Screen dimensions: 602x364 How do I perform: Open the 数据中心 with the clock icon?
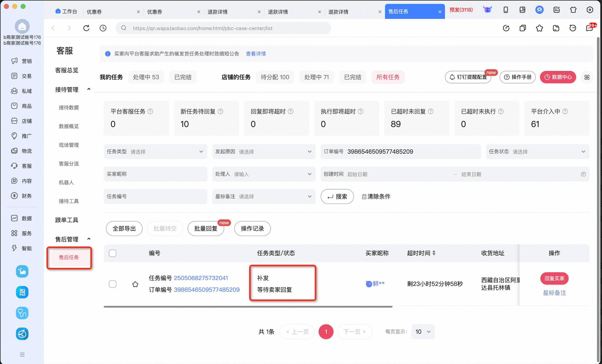[558, 77]
